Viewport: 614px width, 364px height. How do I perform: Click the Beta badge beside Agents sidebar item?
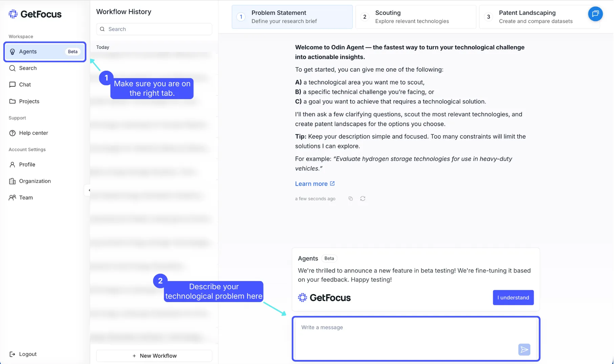[73, 52]
